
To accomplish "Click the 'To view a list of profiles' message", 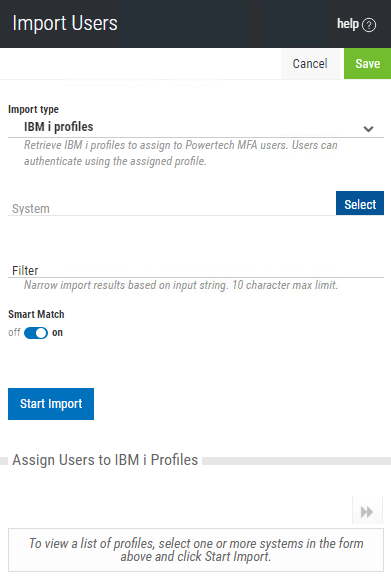I will click(x=196, y=550).
